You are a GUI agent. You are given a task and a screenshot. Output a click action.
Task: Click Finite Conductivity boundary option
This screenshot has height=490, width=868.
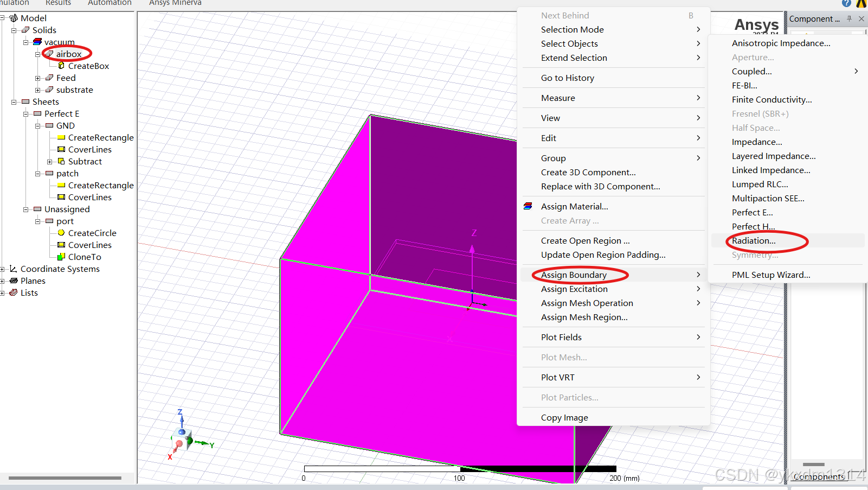coord(787,99)
